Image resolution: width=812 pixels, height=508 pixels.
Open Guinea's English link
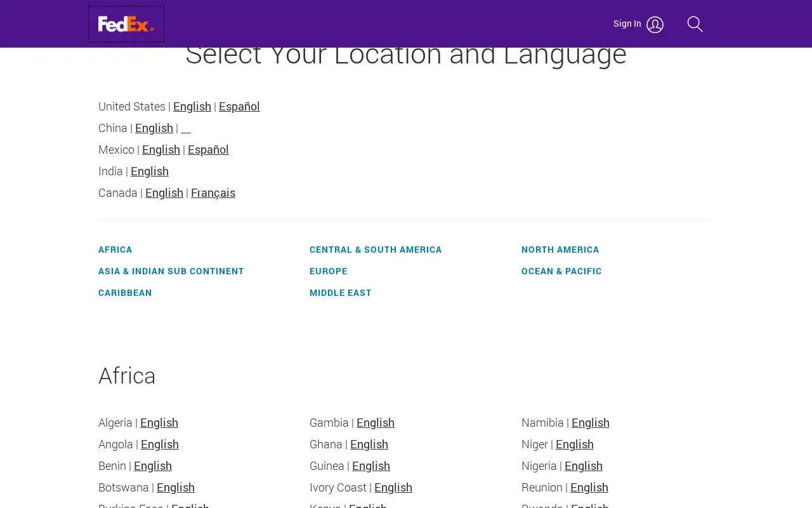click(371, 466)
